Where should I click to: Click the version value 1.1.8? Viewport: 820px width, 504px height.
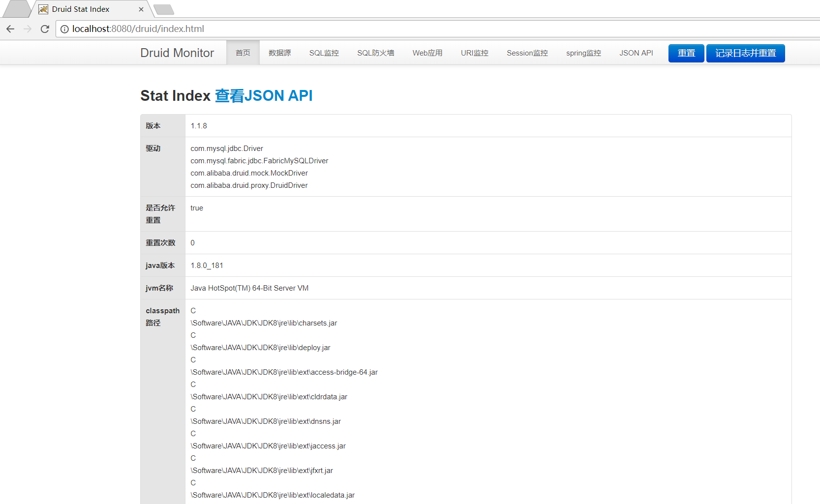[199, 126]
